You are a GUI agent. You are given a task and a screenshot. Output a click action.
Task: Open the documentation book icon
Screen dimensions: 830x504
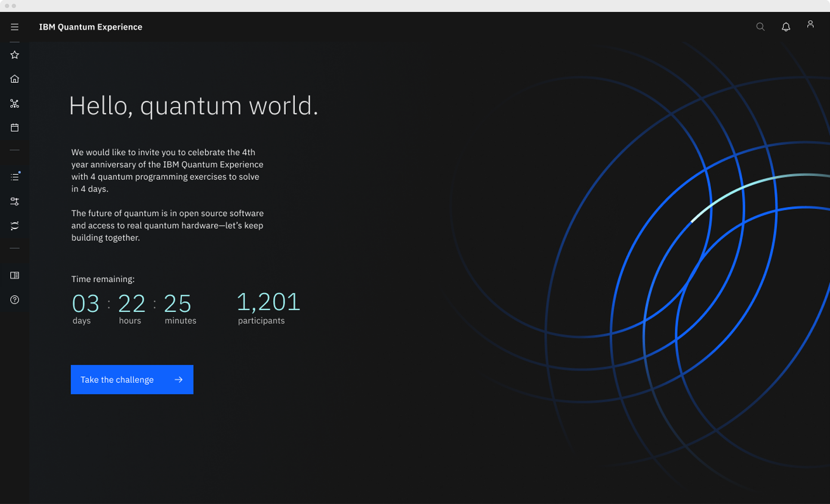point(15,276)
